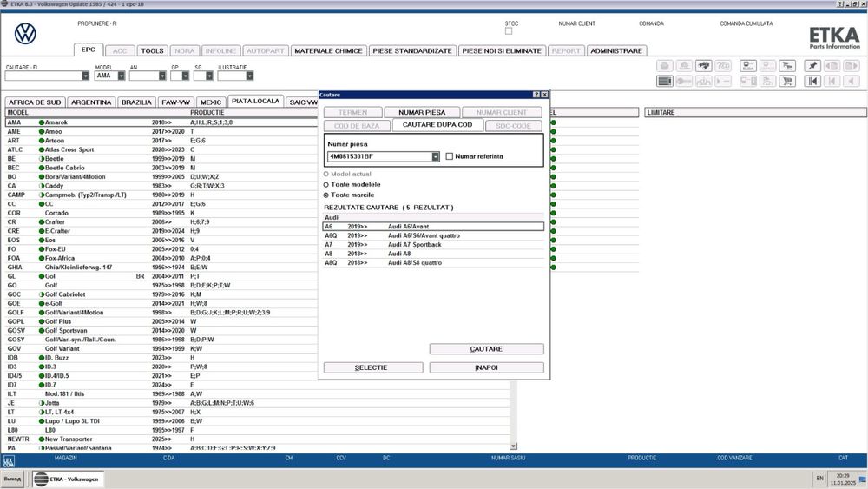Open the AN year dropdown
Screen dimensions: 868x489
pos(162,76)
